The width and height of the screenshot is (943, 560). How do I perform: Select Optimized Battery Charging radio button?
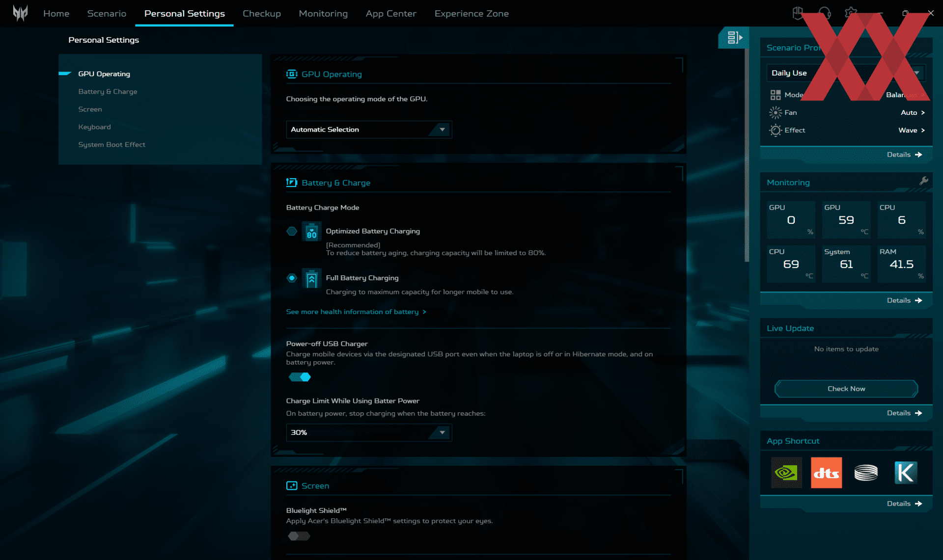292,231
